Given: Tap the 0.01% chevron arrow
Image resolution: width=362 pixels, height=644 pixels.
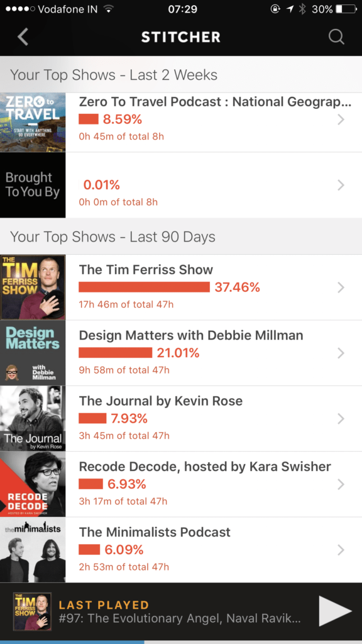Looking at the screenshot, I should coord(341,186).
